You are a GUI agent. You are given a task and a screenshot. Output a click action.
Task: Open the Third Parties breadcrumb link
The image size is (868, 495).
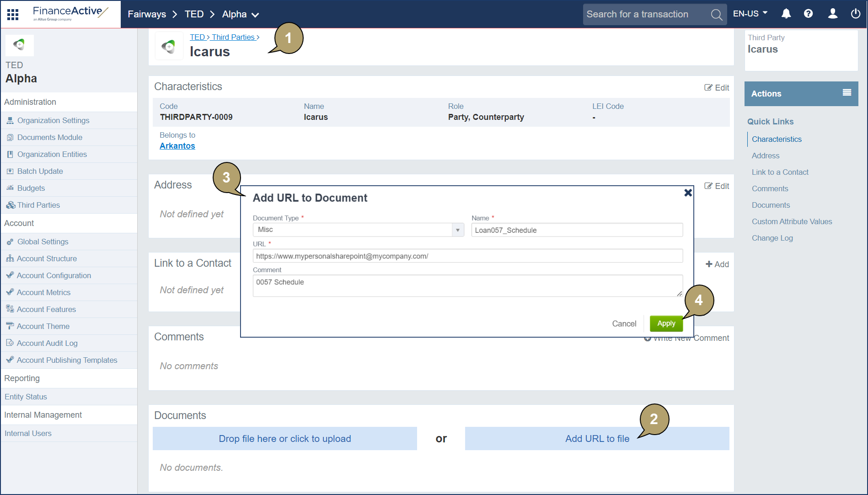click(x=233, y=37)
